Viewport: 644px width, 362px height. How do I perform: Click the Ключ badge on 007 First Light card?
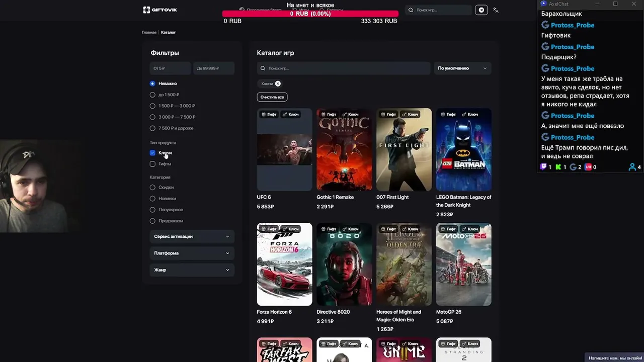[x=410, y=114]
